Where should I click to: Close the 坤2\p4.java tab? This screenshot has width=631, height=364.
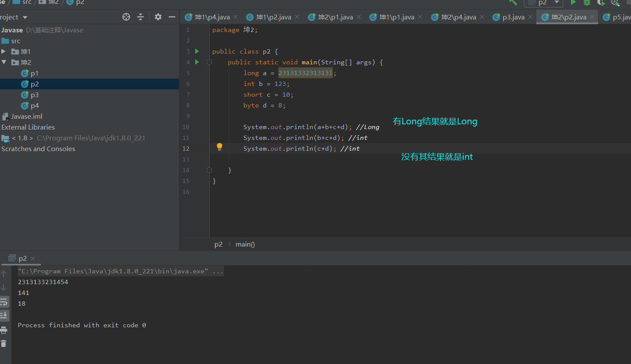[x=482, y=17]
